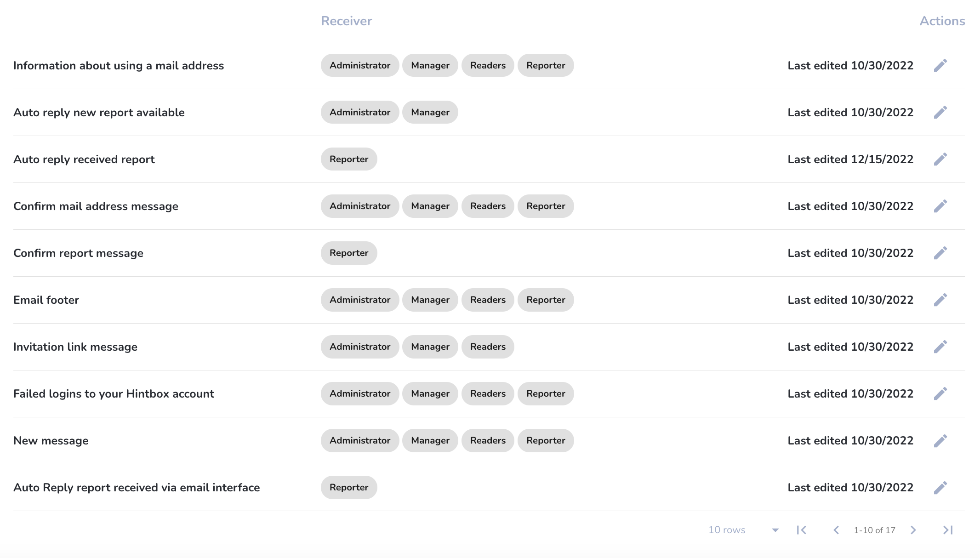Screen dimensions: 980x558
Task: Click Administrator chip in 'Email footer' row
Action: [360, 300]
